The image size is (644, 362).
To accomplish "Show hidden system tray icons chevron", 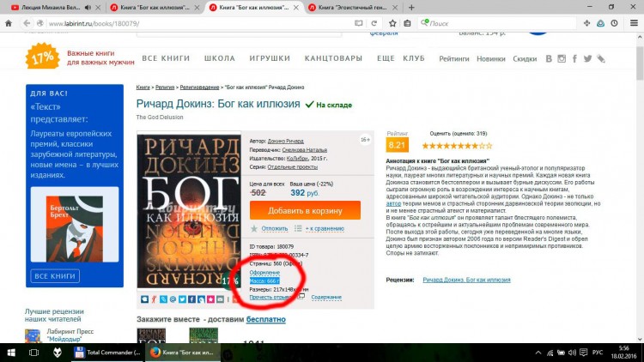I will click(538, 353).
